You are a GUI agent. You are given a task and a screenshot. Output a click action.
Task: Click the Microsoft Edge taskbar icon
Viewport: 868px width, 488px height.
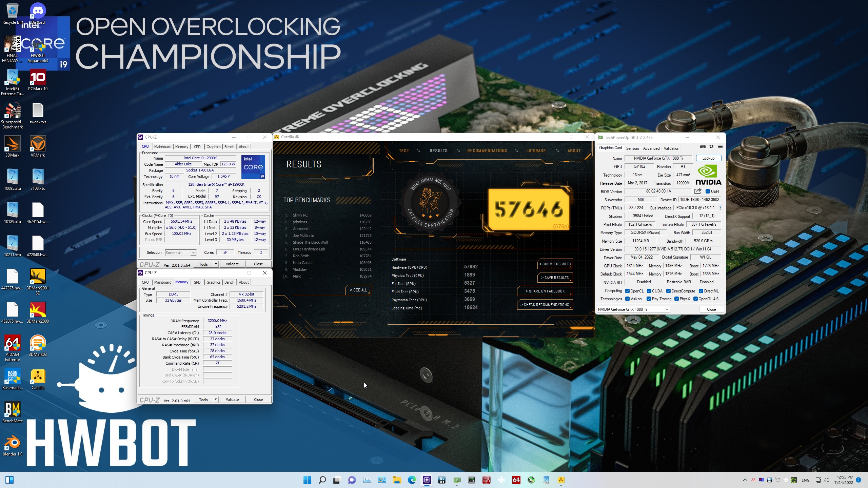pyautogui.click(x=412, y=480)
